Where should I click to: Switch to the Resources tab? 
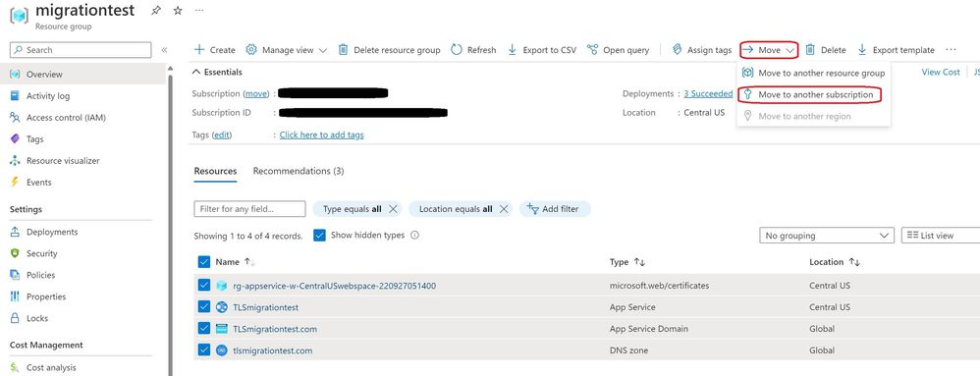click(x=215, y=171)
